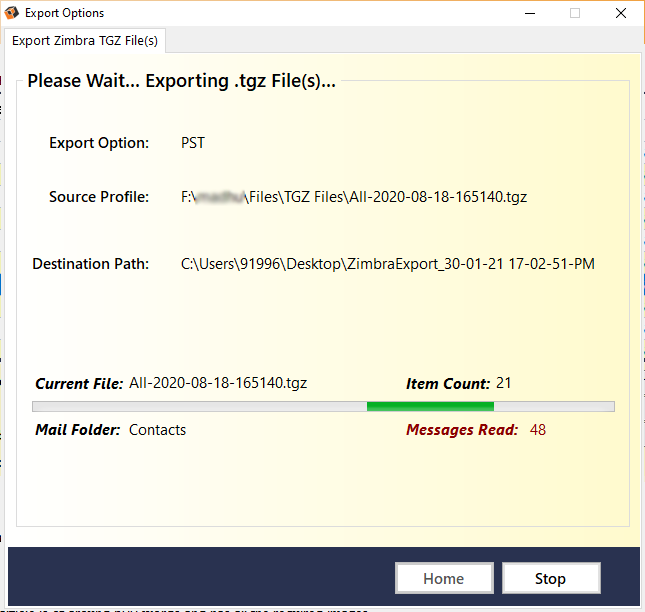
Task: Click the Please Wait exporting heading
Action: click(x=181, y=81)
